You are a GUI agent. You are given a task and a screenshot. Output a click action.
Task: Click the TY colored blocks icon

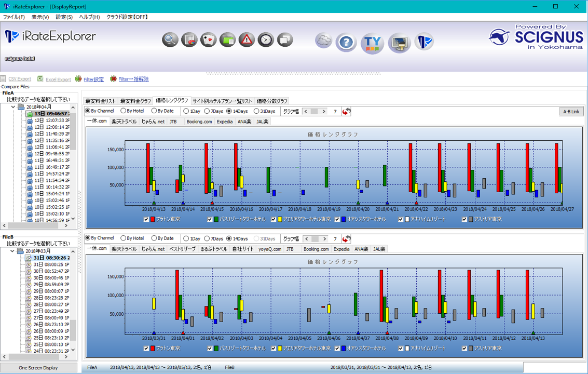point(372,42)
